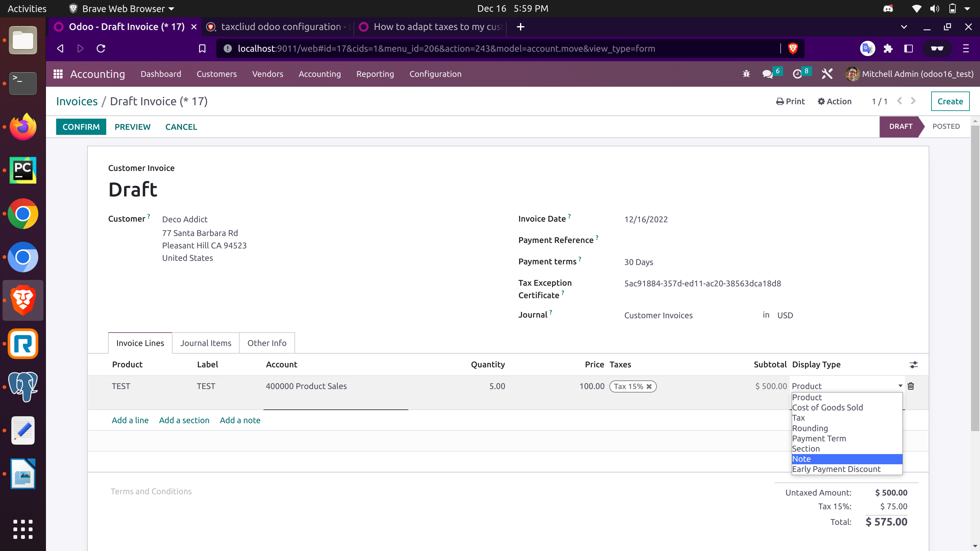
Task: Pick Rounding display type option
Action: [x=847, y=428]
